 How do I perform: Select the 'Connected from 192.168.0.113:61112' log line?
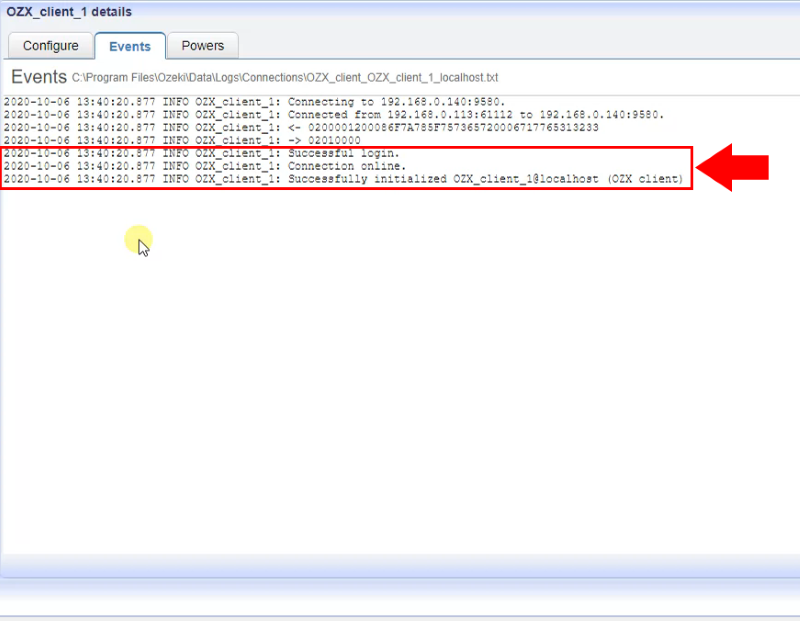click(334, 115)
